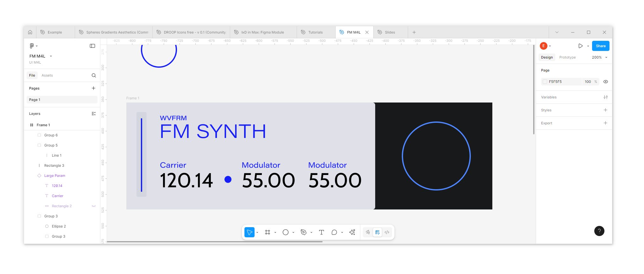
Task: Show the hidden Rectangle 2 layer
Action: tap(94, 206)
